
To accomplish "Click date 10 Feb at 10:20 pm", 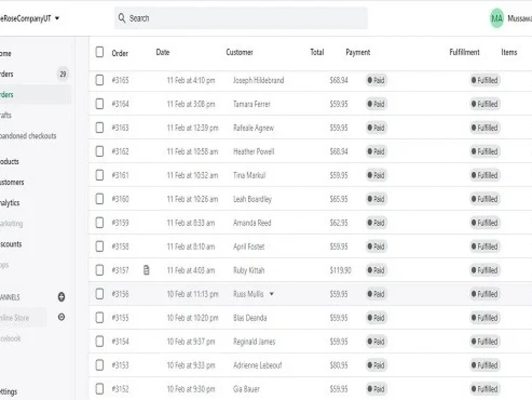I will pyautogui.click(x=193, y=318).
